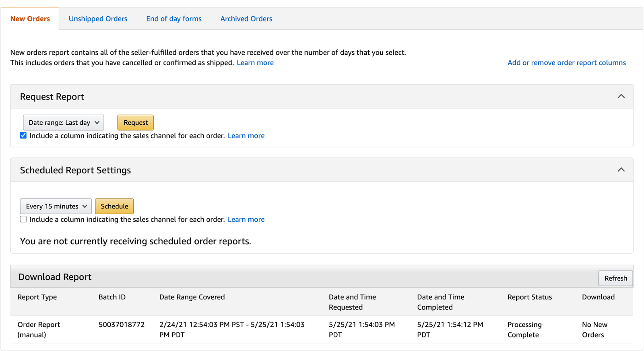Switch to the Unshipped Orders tab

click(98, 19)
